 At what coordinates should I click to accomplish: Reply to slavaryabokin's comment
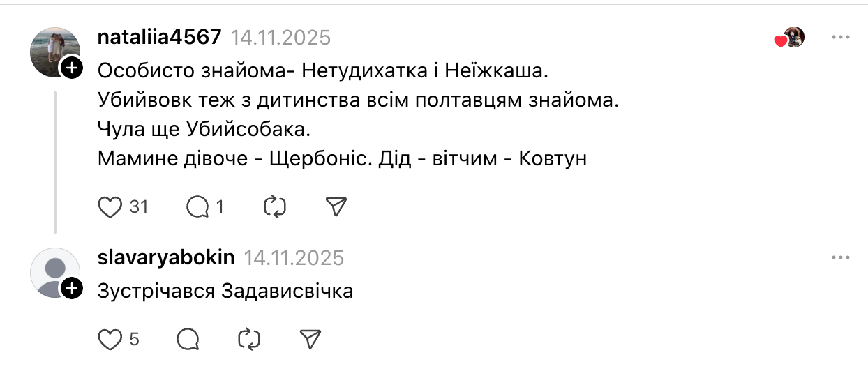(x=188, y=340)
